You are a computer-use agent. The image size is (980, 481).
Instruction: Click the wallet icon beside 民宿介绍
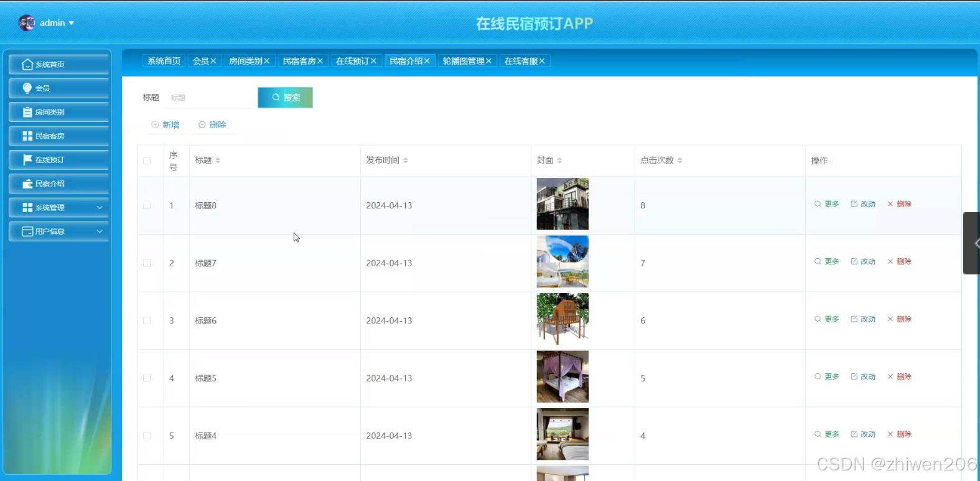(27, 184)
